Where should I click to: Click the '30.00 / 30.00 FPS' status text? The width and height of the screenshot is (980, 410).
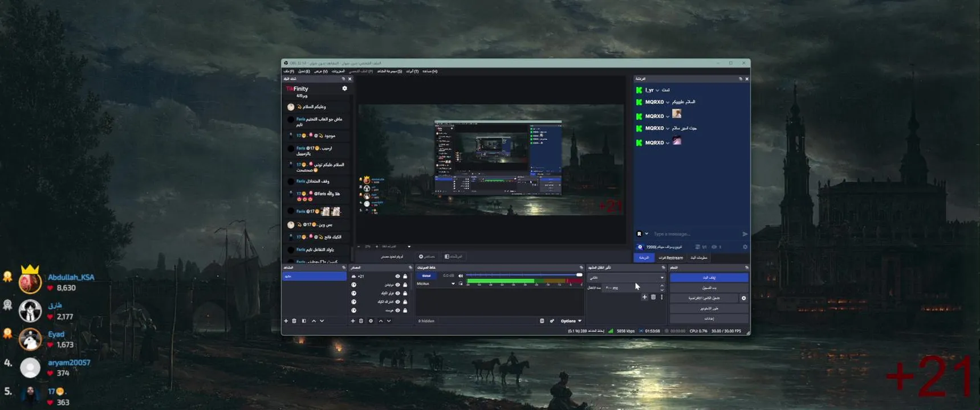pos(726,331)
